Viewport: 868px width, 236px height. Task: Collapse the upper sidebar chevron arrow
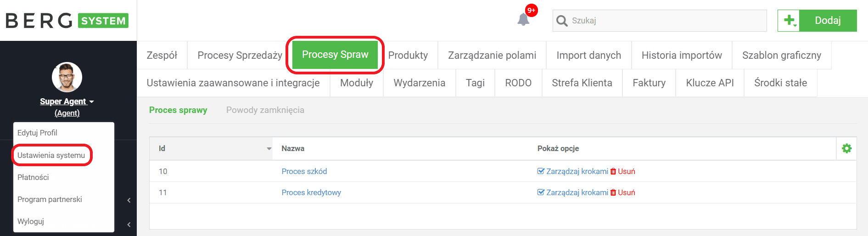coord(129,200)
